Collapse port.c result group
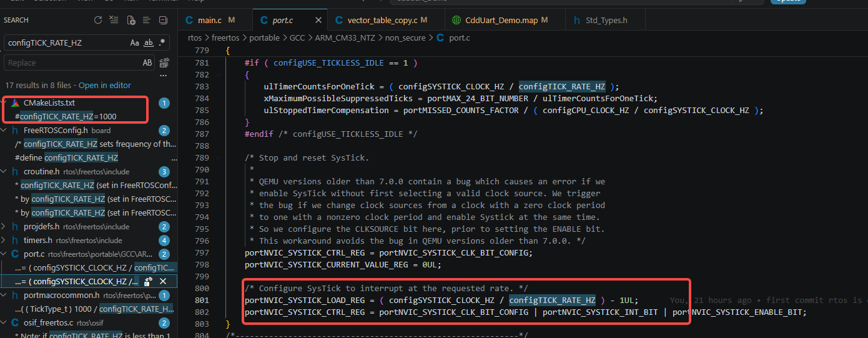This screenshot has height=338, width=868. 4,254
